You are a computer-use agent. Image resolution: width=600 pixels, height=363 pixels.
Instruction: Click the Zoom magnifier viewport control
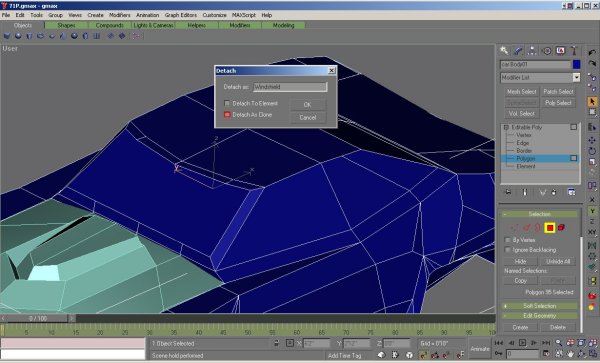559,343
